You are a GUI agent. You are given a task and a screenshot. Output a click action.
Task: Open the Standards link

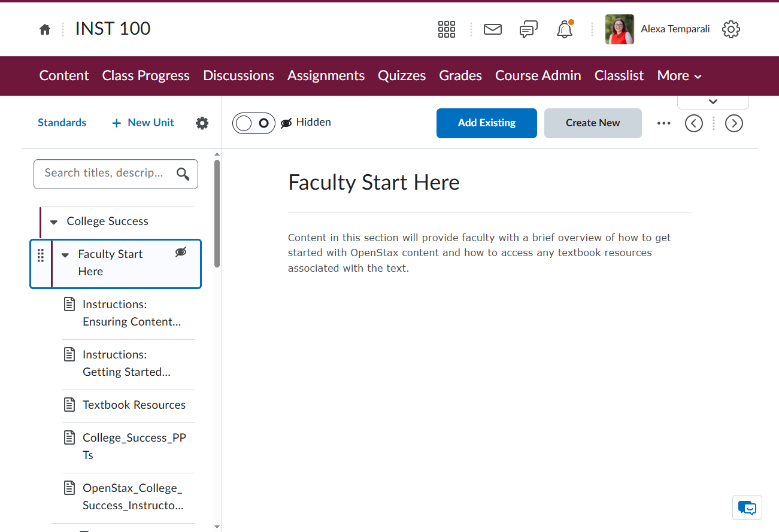click(62, 123)
